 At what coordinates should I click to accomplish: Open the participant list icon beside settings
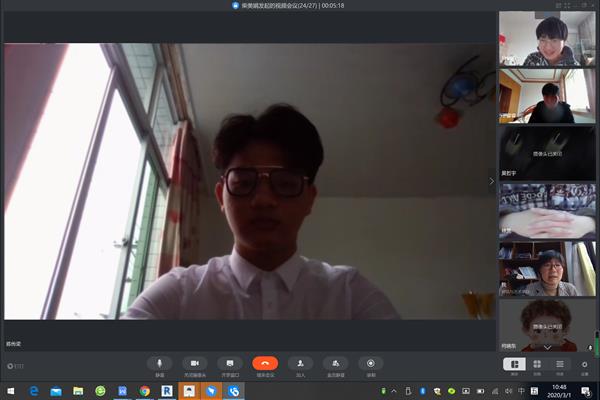click(560, 365)
